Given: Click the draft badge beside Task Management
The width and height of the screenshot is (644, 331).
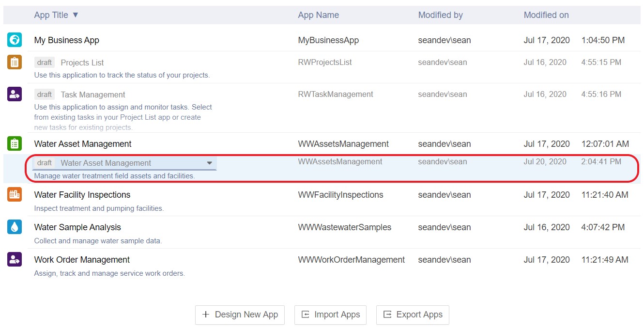Looking at the screenshot, I should tap(45, 95).
